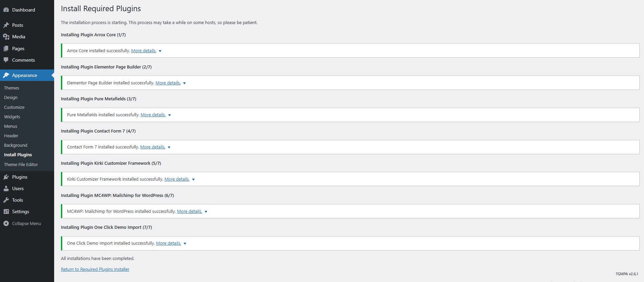The image size is (644, 282).
Task: Click the Appearance paintbrush icon
Action: (6, 75)
